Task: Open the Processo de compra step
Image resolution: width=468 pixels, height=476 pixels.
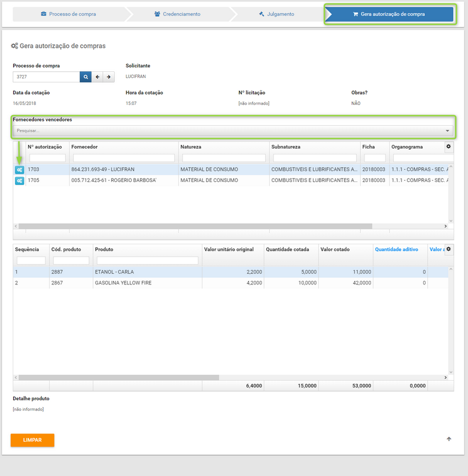Action: [69, 14]
